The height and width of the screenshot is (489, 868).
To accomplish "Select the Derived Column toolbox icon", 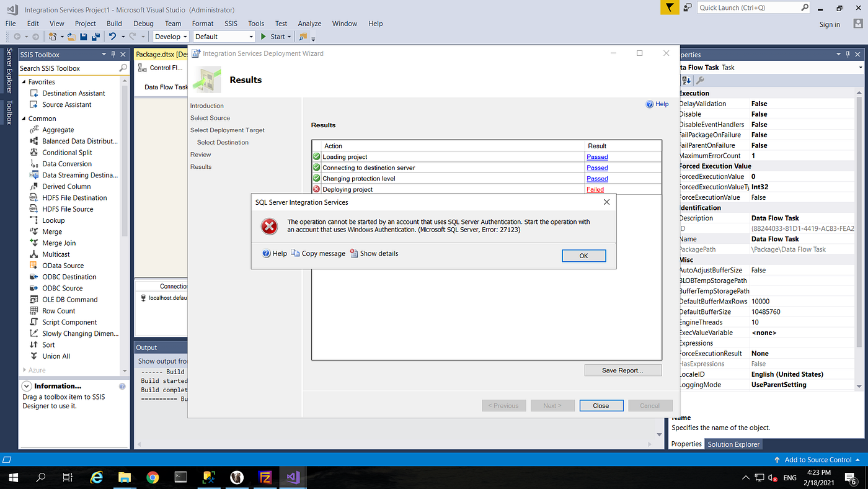I will coord(34,186).
